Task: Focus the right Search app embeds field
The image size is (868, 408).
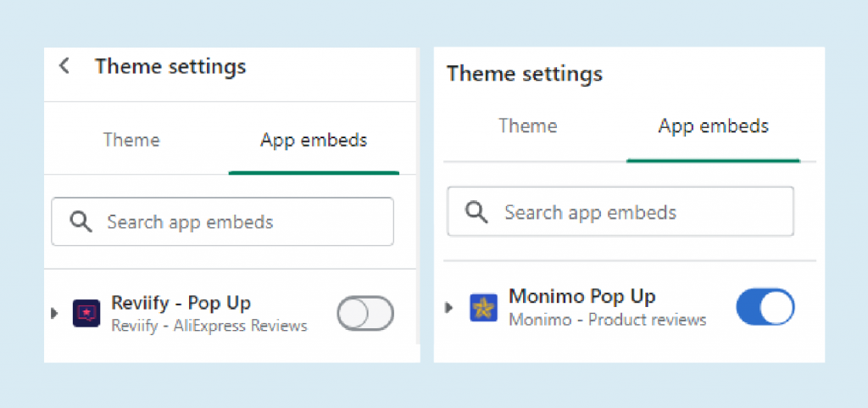Action: pos(636,212)
